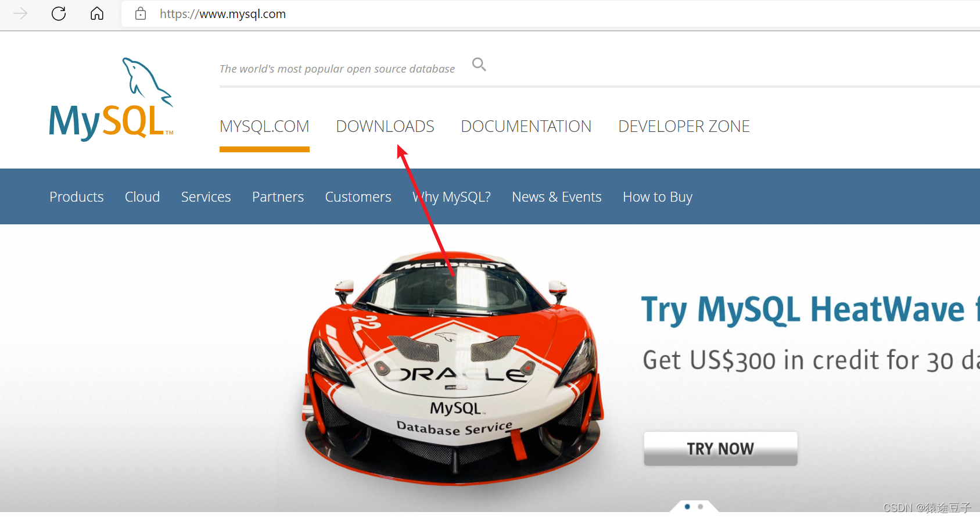The width and height of the screenshot is (980, 519).
Task: Open the How to Buy menu
Action: click(x=658, y=197)
